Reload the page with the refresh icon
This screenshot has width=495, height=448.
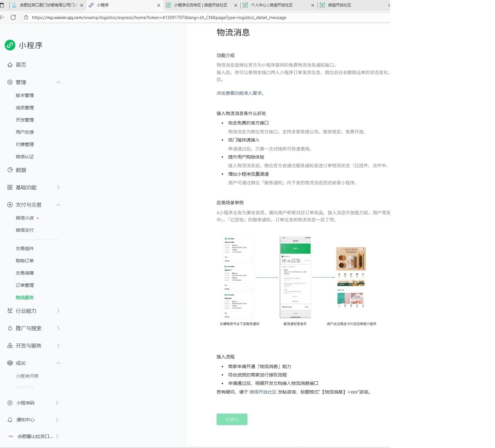[x=13, y=17]
